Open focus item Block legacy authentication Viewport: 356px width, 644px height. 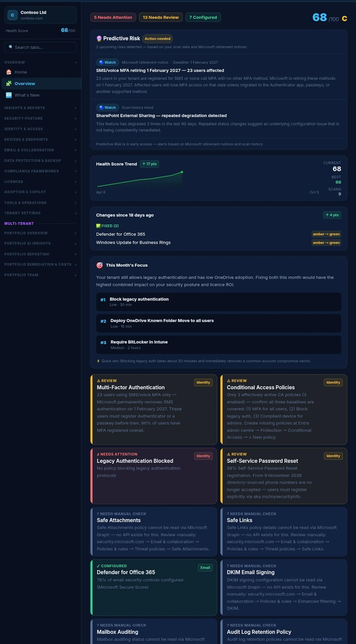(x=218, y=302)
